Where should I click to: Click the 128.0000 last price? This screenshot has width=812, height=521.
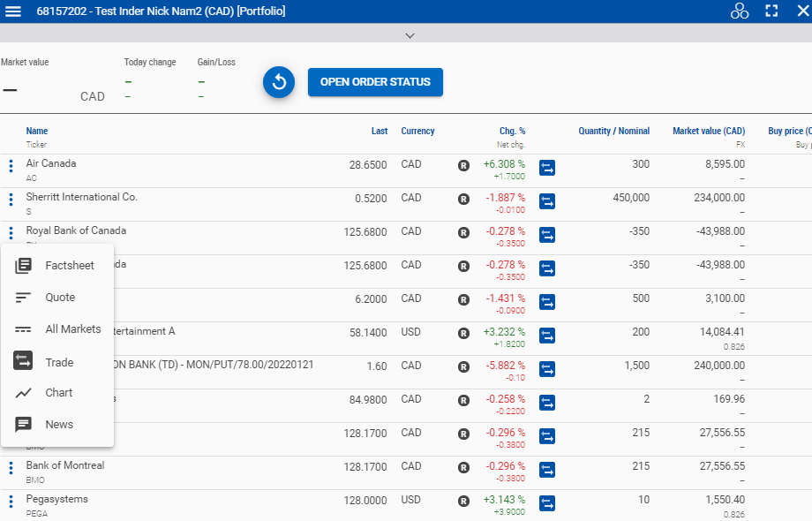pos(365,501)
